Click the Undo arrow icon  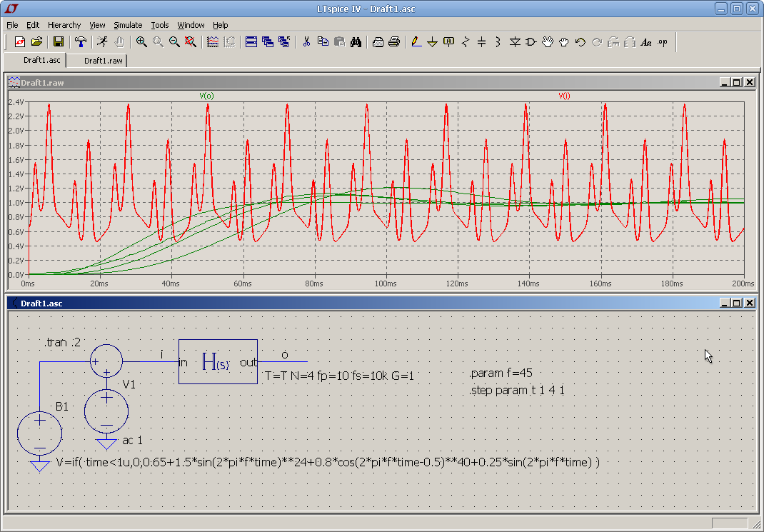tap(580, 42)
